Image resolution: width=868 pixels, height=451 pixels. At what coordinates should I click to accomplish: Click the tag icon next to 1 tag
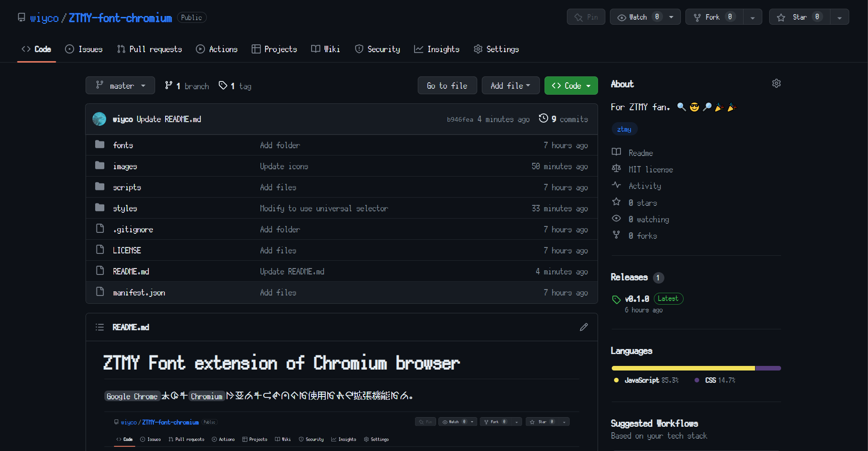223,85
